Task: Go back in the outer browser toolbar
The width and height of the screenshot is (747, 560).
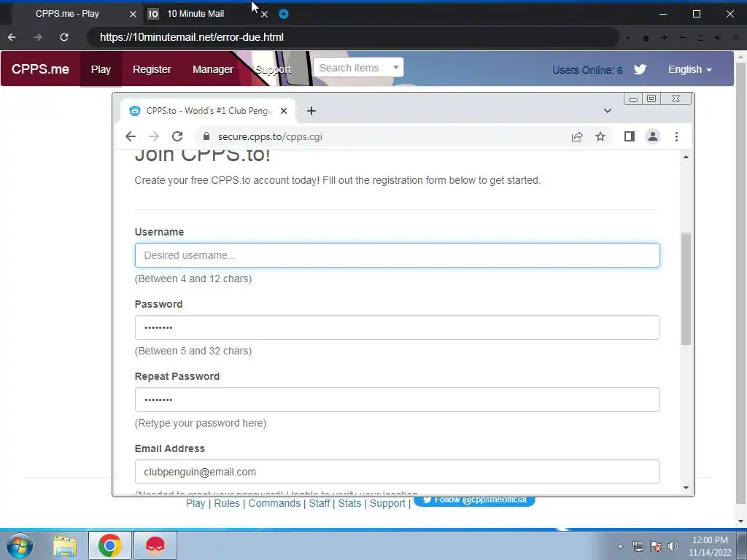Action: (12, 37)
